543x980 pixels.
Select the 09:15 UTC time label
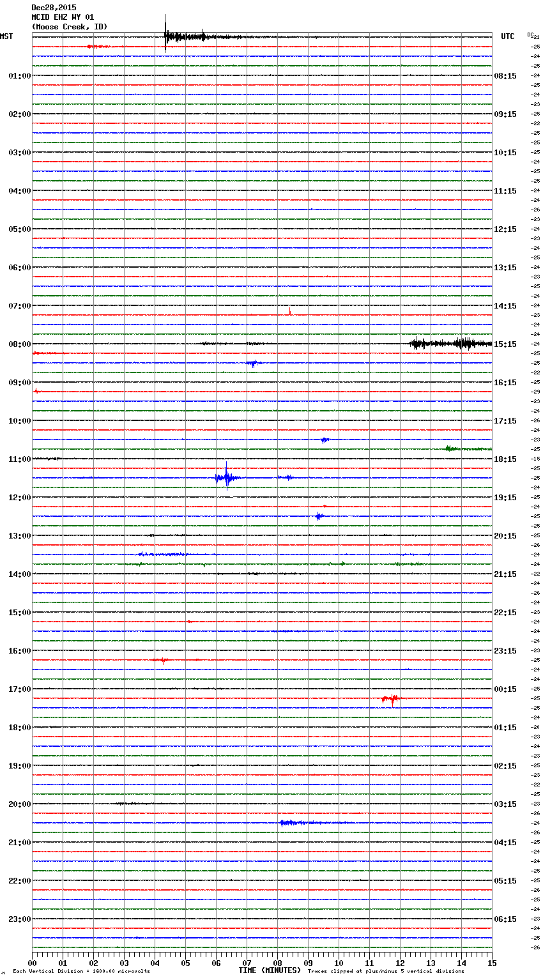(x=505, y=114)
